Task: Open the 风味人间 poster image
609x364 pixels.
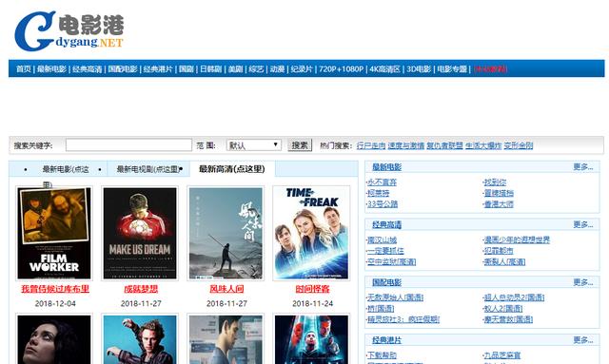Action: 226,233
